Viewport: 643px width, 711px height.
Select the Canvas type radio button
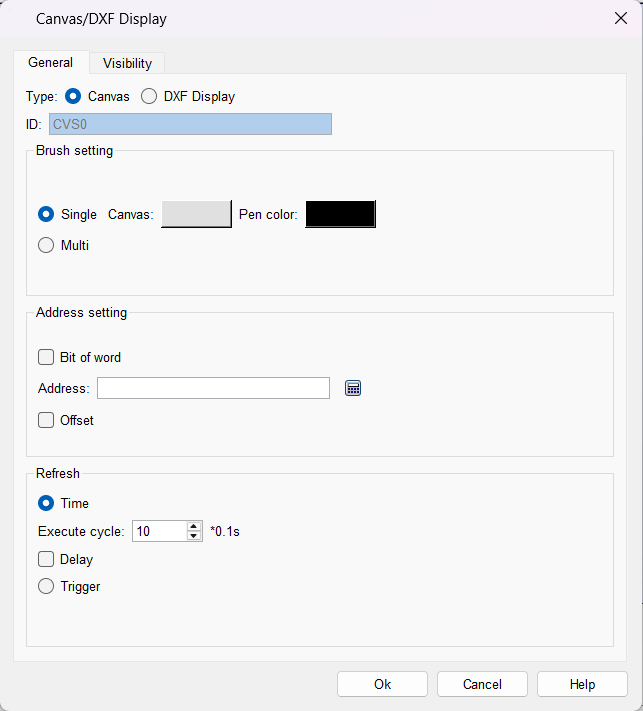(73, 97)
